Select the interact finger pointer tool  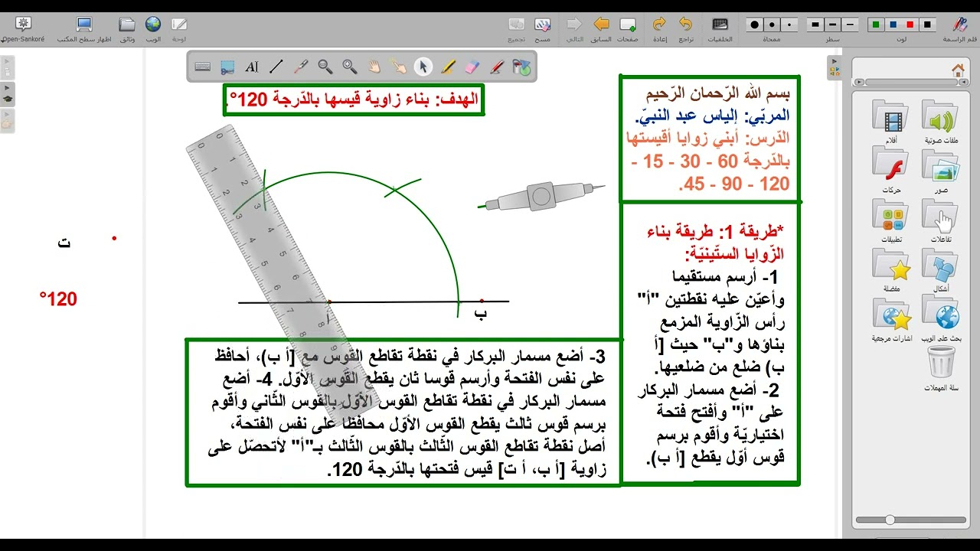tap(399, 67)
